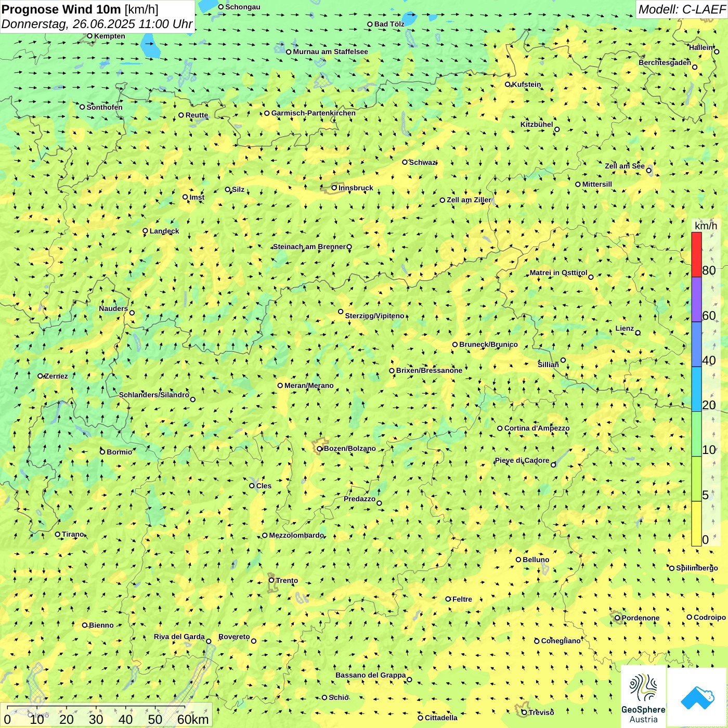Click the 'Prognose Wind 10m' title
The height and width of the screenshot is (728, 728).
[x=61, y=9]
